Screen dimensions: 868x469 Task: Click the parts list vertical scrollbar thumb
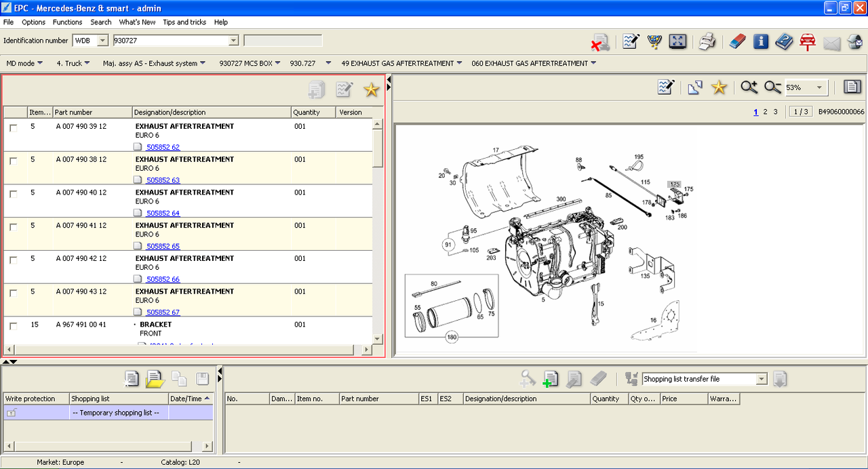click(x=378, y=147)
